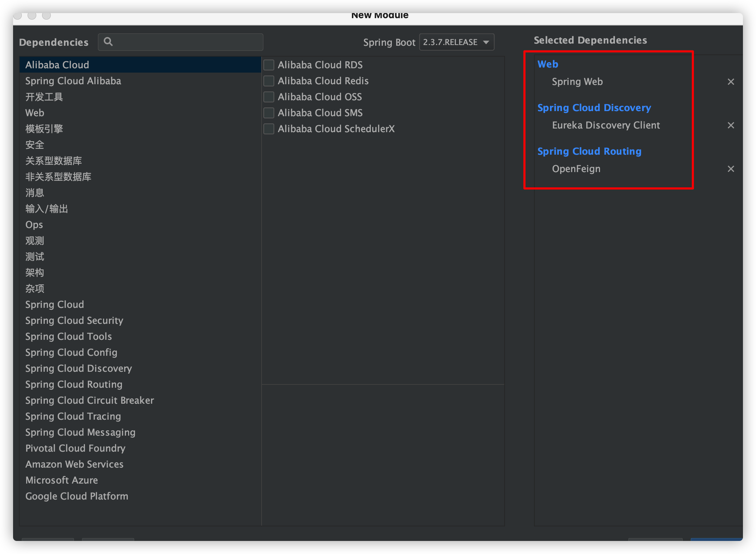Remove Spring Web dependency with X
Image resolution: width=756 pixels, height=554 pixels.
pyautogui.click(x=731, y=82)
